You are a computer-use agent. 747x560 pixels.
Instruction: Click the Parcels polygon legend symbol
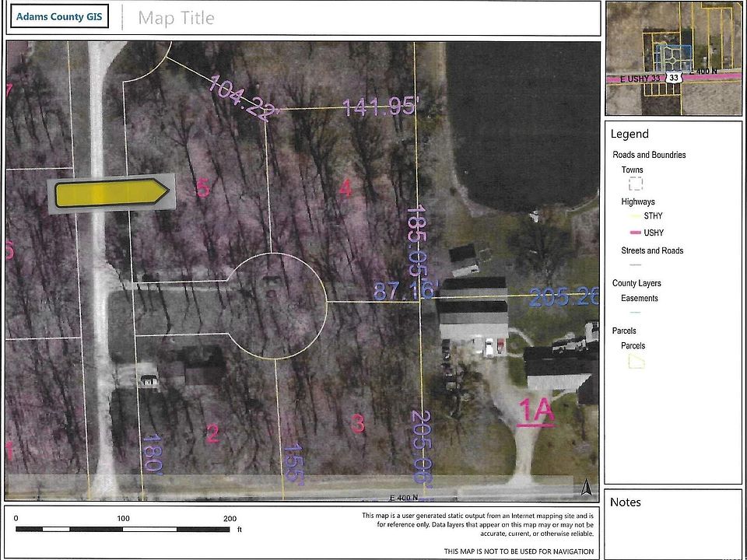pos(636,362)
